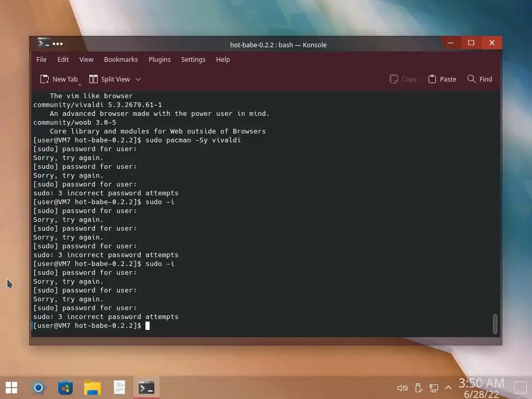The width and height of the screenshot is (532, 399).
Task: Click the line 'The vim like browser'
Action: tap(91, 96)
